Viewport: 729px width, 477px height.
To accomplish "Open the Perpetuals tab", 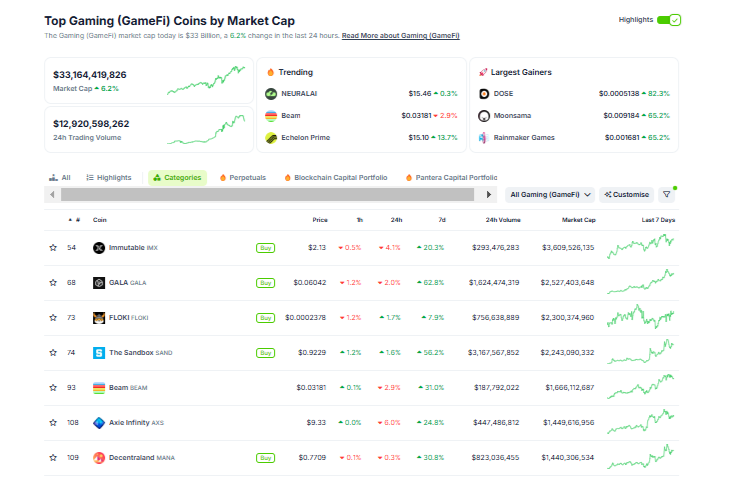I will click(243, 178).
